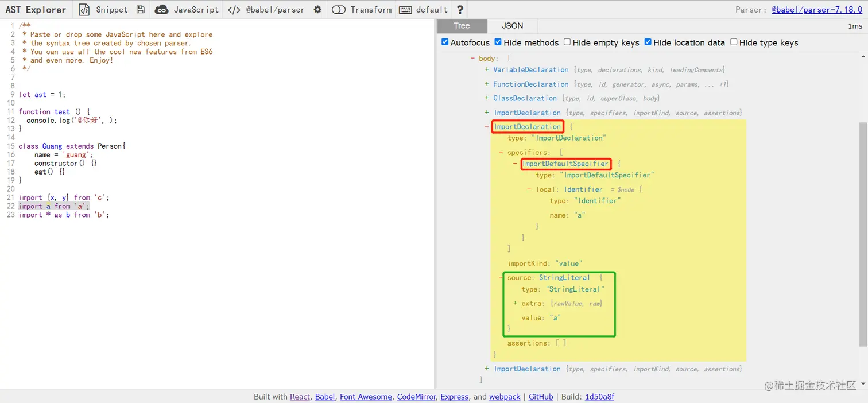The width and height of the screenshot is (868, 403).
Task: Collapse the ImportDefaultSpecifier node
Action: tap(516, 164)
